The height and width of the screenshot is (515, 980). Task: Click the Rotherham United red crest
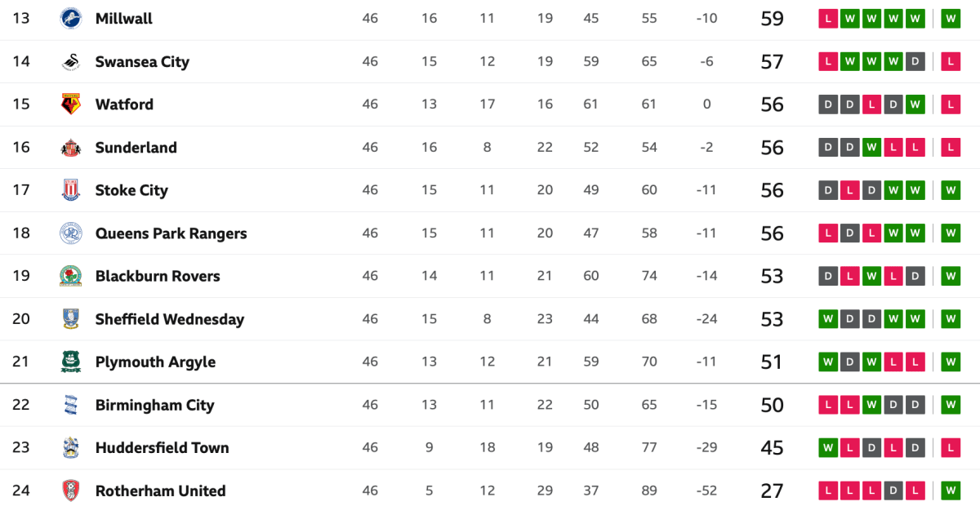click(x=71, y=491)
